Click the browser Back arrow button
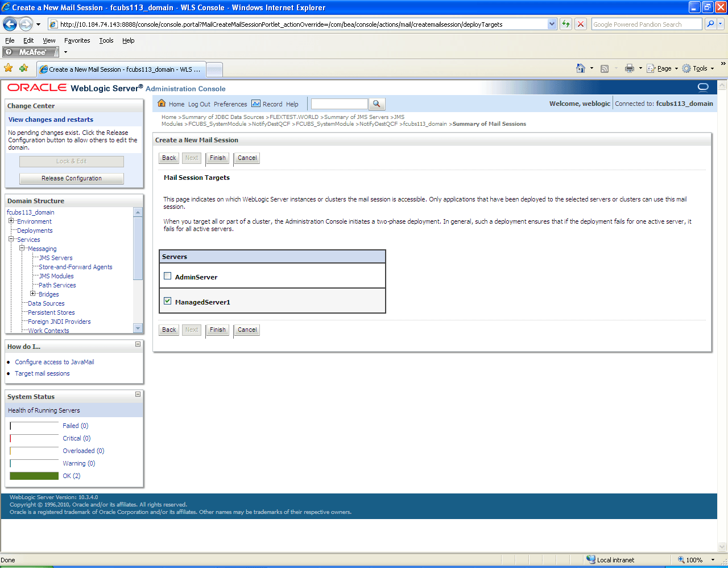Viewport: 728px width, 568px height. (10, 24)
